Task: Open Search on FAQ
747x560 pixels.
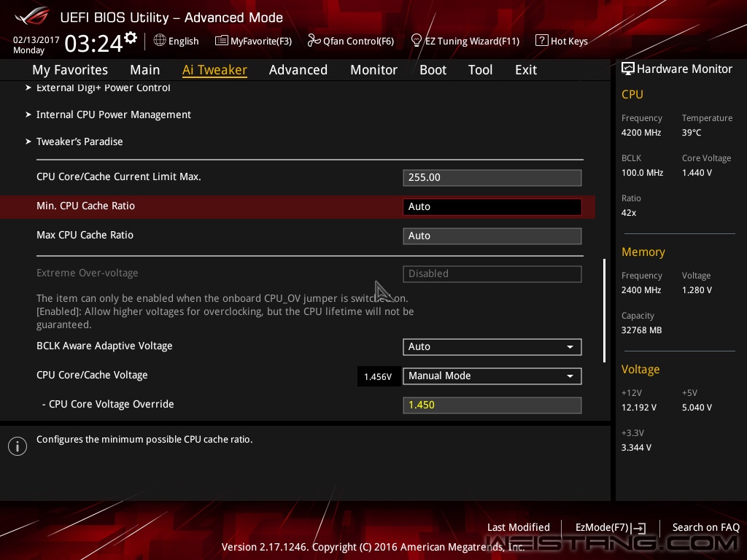Action: coord(706,527)
